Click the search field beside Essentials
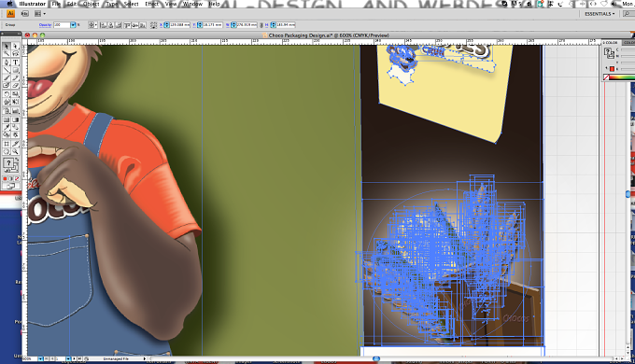635x364 pixels. 628,14
